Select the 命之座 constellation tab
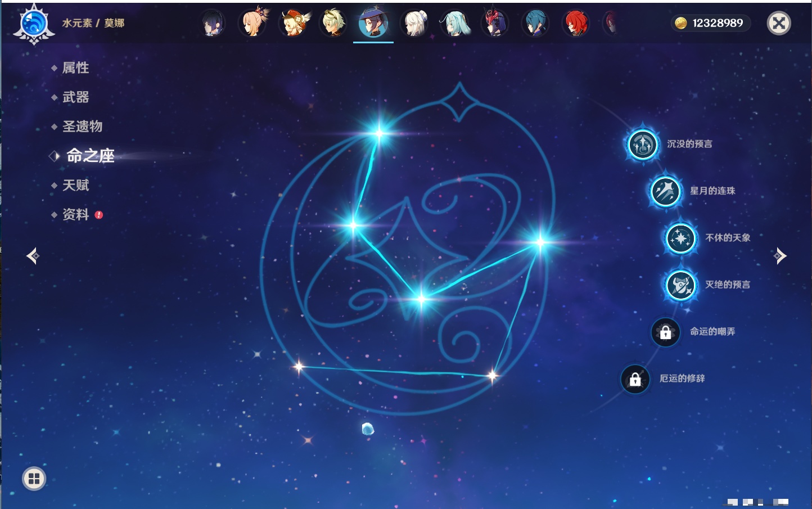 (x=91, y=156)
